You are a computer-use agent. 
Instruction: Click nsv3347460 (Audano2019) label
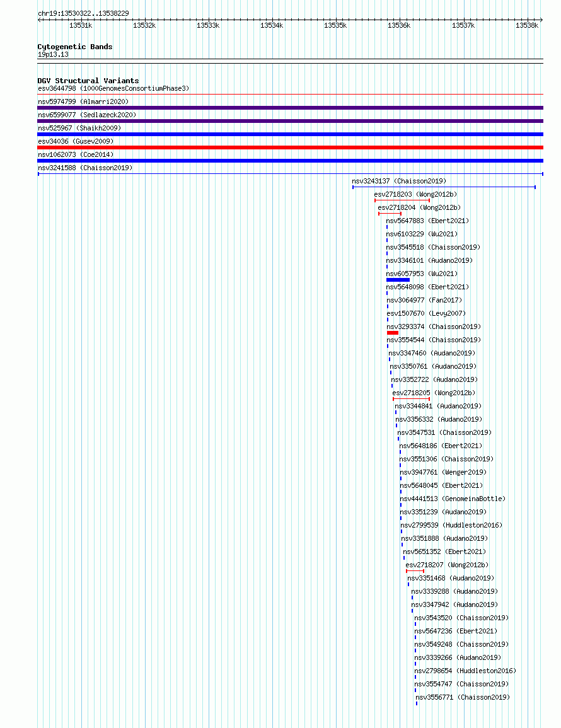click(x=432, y=353)
